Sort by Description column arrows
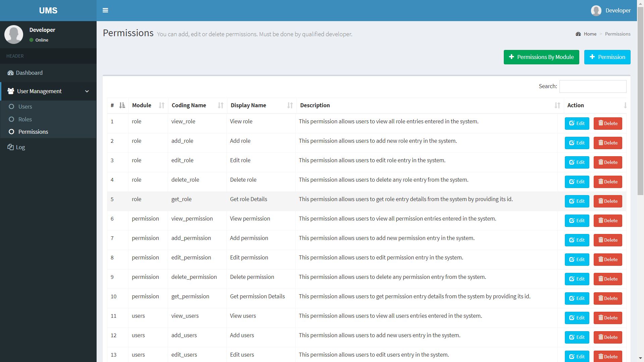 (x=557, y=105)
